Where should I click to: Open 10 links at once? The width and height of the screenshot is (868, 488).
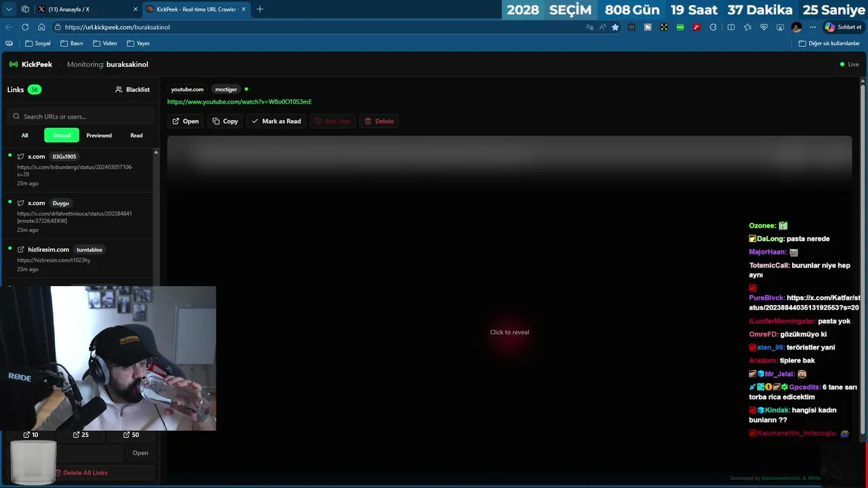pyautogui.click(x=31, y=434)
